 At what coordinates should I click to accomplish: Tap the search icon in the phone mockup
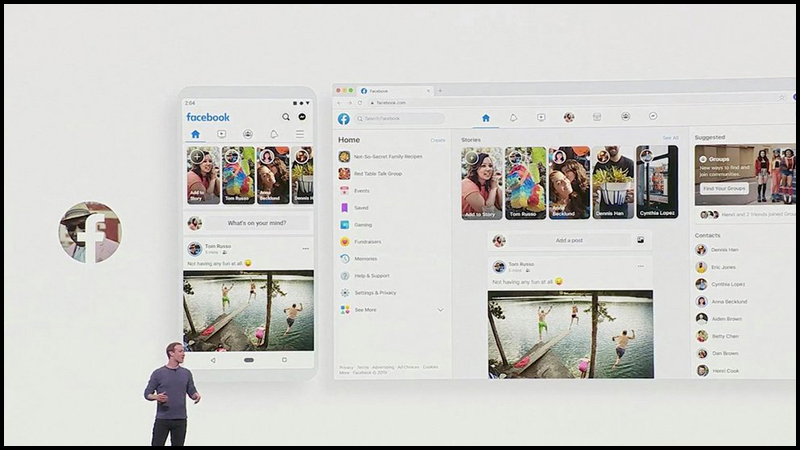pos(286,117)
